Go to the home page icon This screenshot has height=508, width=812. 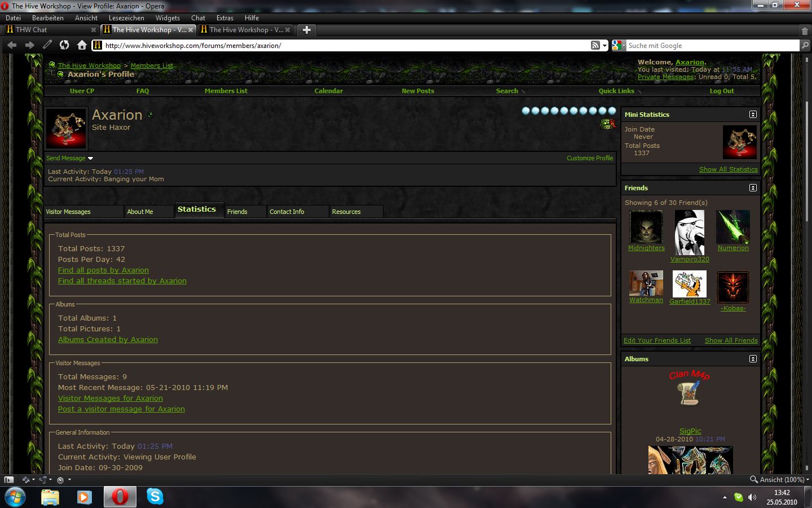[x=82, y=45]
